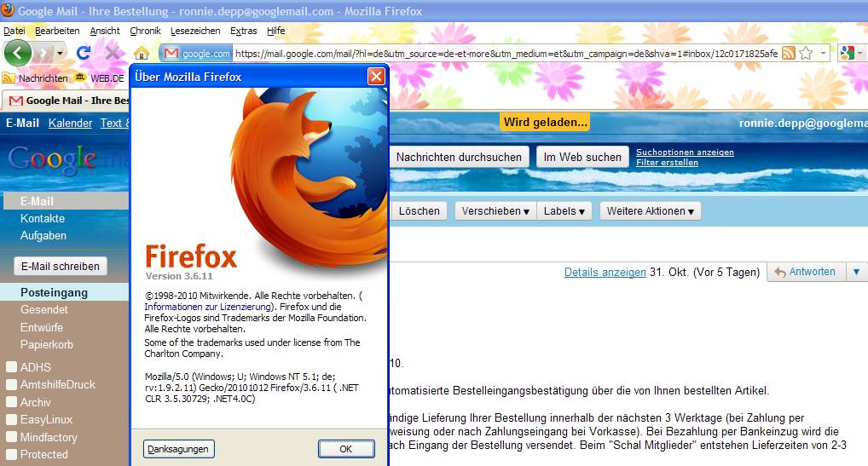Stop loading with the X icon
Image resolution: width=868 pixels, height=466 pixels.
point(113,53)
